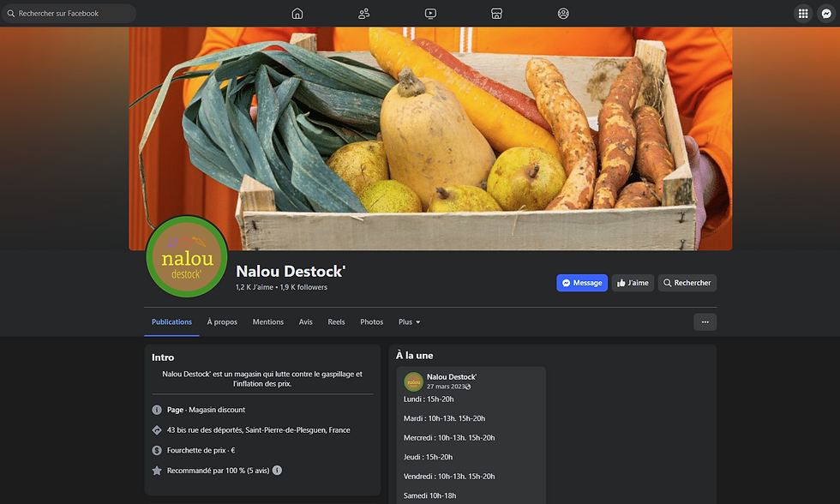840x504 pixels.
Task: Click the info icon next to 5 avis
Action: point(277,471)
